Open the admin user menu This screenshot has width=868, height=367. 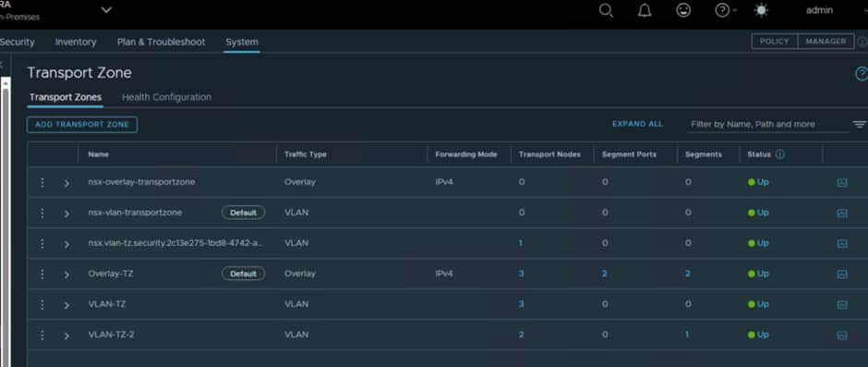point(819,10)
